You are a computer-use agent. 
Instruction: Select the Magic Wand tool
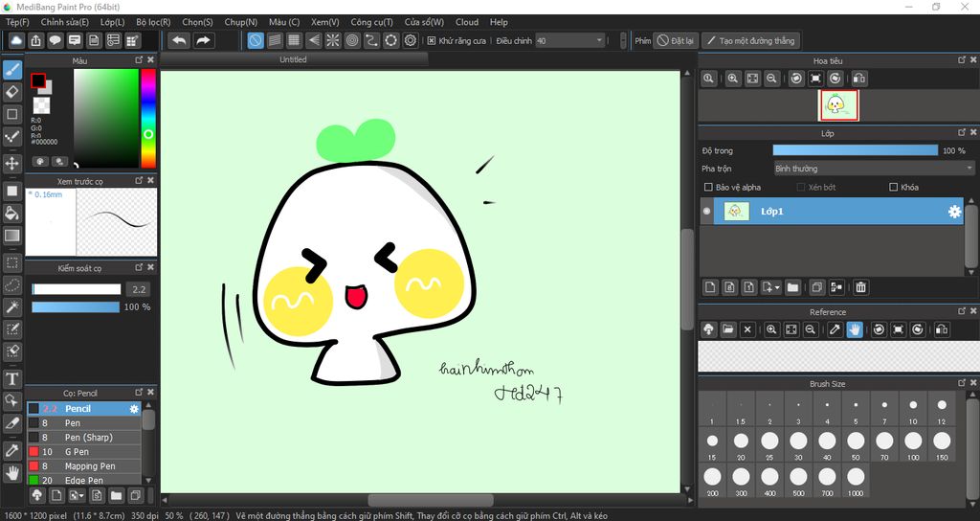click(12, 307)
